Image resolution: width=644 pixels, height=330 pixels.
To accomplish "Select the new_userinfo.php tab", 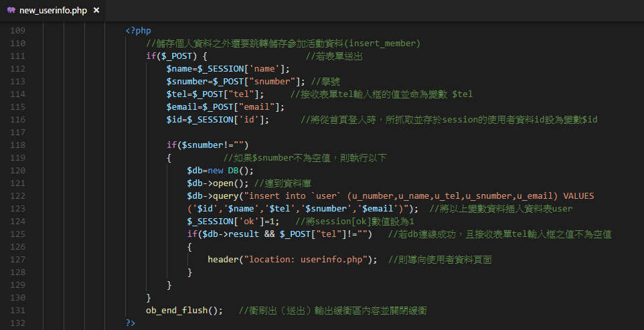I will coord(53,10).
